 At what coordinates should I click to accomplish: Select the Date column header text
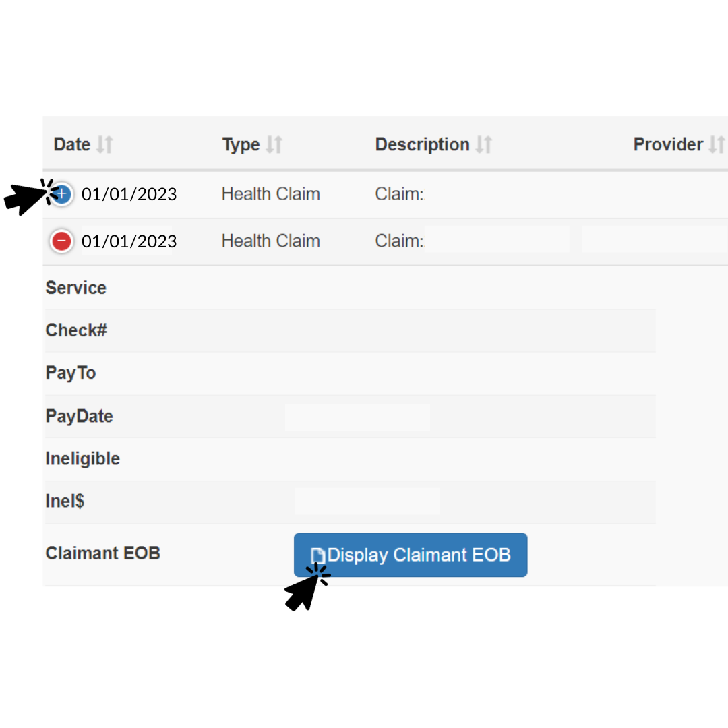click(72, 144)
